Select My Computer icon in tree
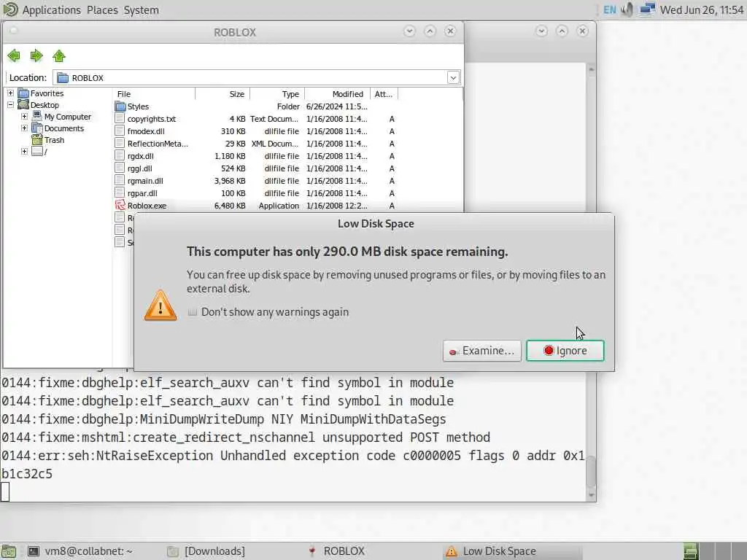This screenshot has height=560, width=747. click(37, 116)
